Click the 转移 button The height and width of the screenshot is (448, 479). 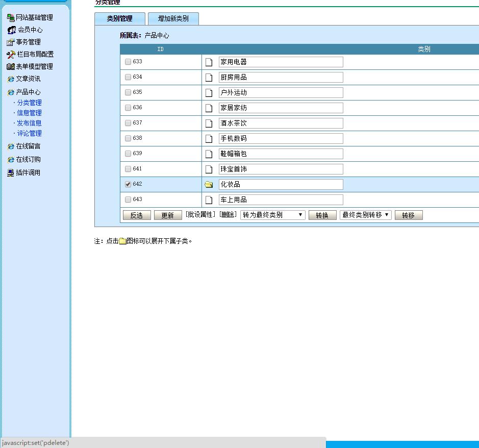point(409,215)
